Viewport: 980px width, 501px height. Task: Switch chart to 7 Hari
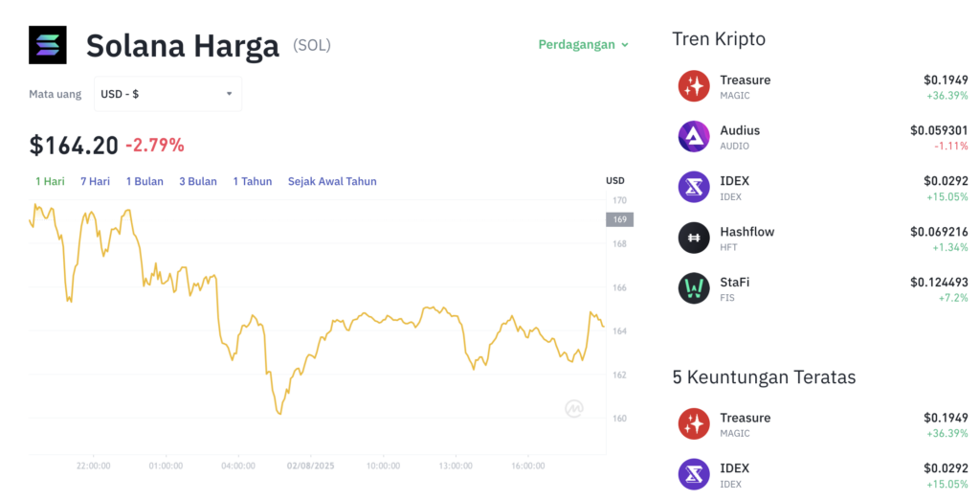(95, 181)
